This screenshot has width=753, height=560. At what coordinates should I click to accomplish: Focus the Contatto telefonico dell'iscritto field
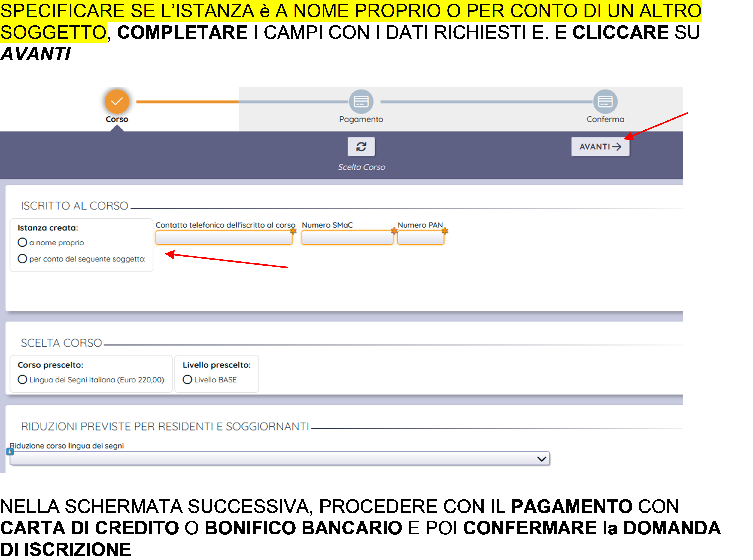(224, 238)
